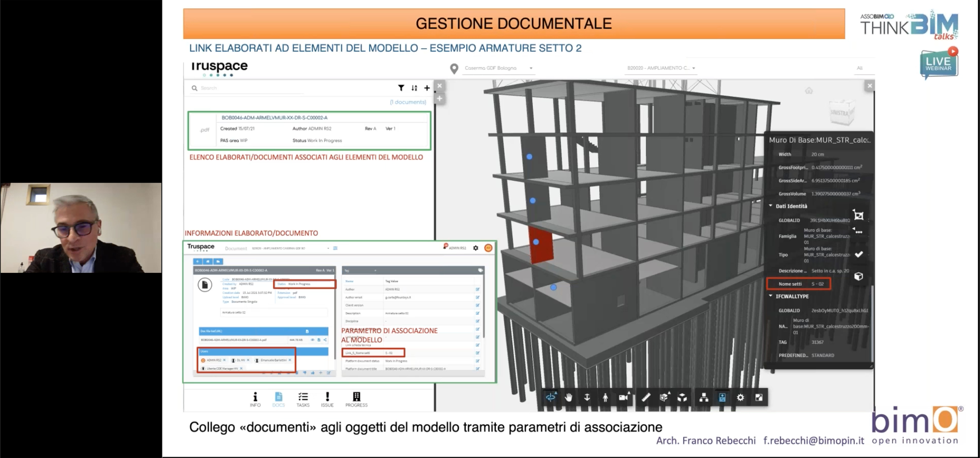Image resolution: width=980 pixels, height=458 pixels.
Task: Open the ISSUE tab
Action: click(x=327, y=399)
